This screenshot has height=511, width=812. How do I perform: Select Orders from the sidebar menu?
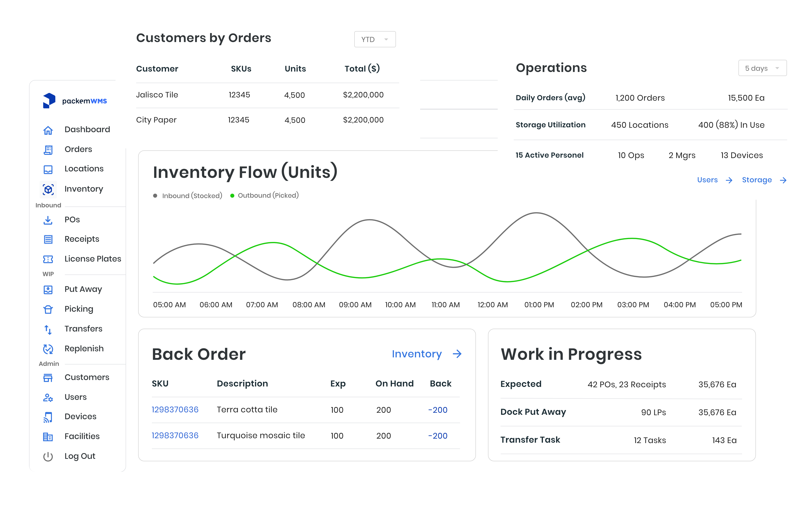pyautogui.click(x=78, y=149)
